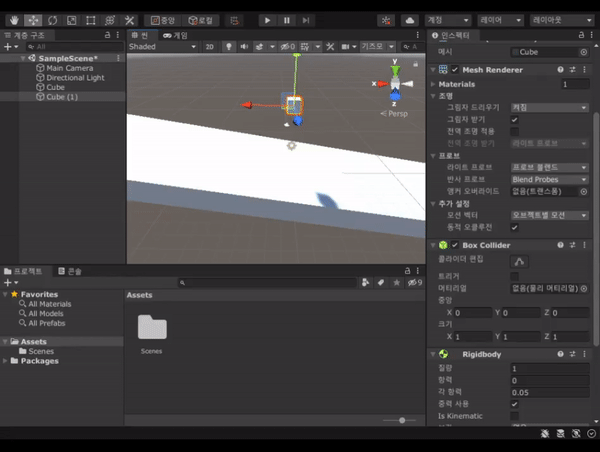
Task: Click the Project search field
Action: click(x=267, y=283)
